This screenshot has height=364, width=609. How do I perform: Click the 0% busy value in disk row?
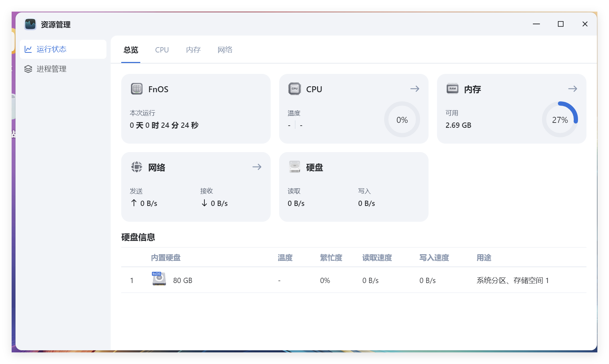click(x=325, y=281)
